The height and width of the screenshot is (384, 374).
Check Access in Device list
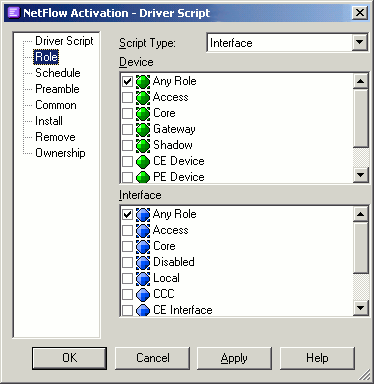[127, 97]
